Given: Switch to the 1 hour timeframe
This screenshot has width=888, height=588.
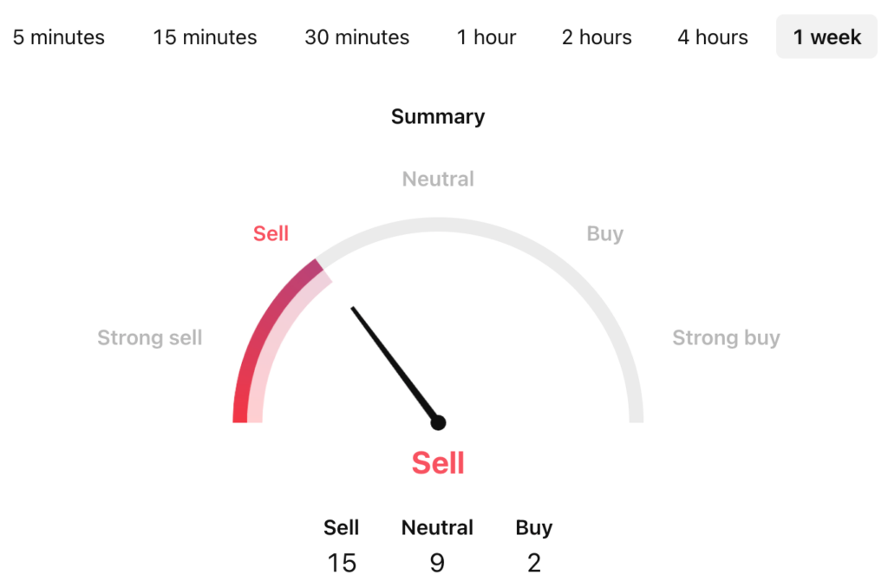Looking at the screenshot, I should click(486, 36).
